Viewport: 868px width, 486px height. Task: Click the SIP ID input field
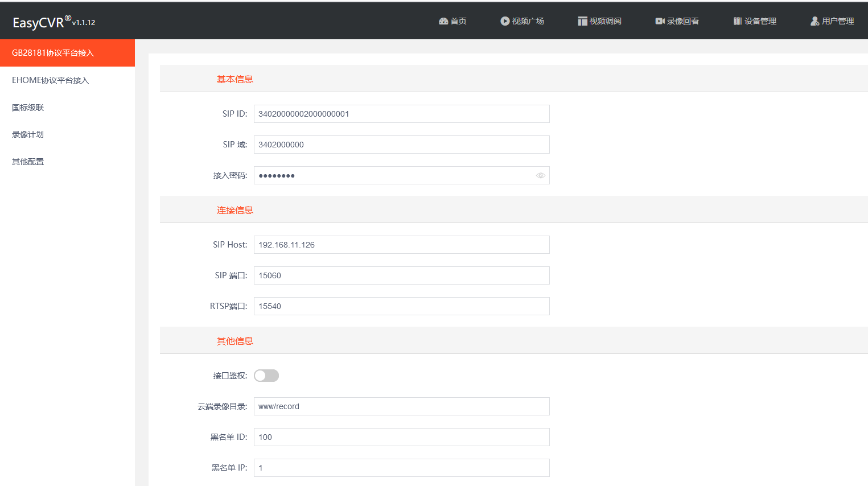(401, 114)
